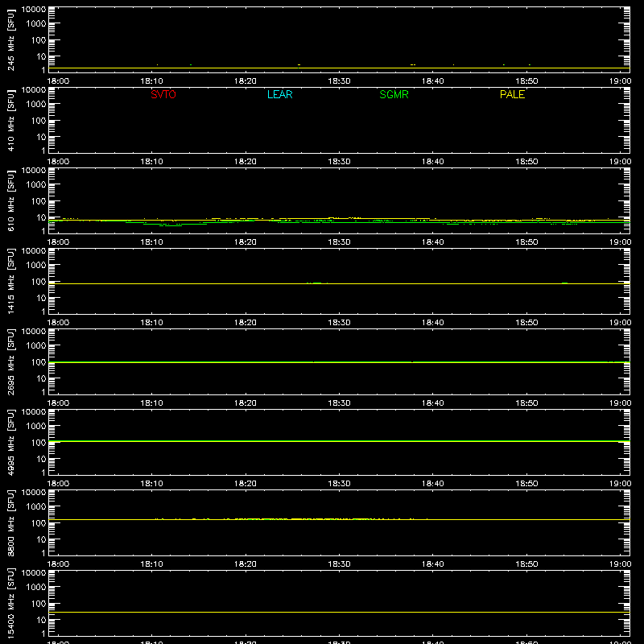
Task: Click 18:00 label below the 8800 MHz plot
Action: click(58, 564)
